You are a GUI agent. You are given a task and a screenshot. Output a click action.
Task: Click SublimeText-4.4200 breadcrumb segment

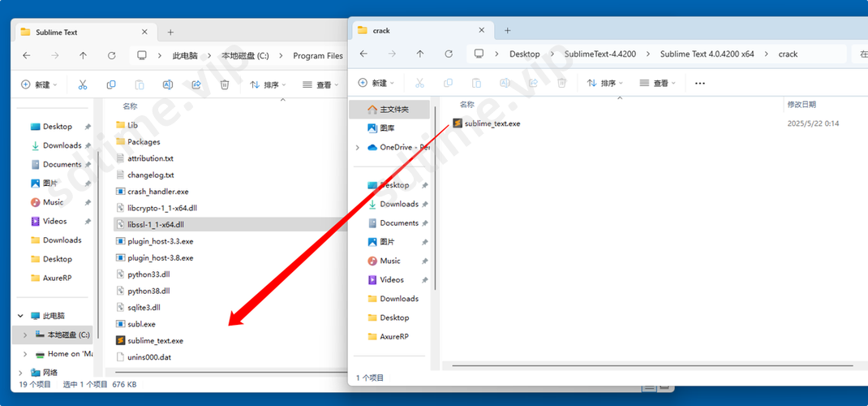click(600, 54)
